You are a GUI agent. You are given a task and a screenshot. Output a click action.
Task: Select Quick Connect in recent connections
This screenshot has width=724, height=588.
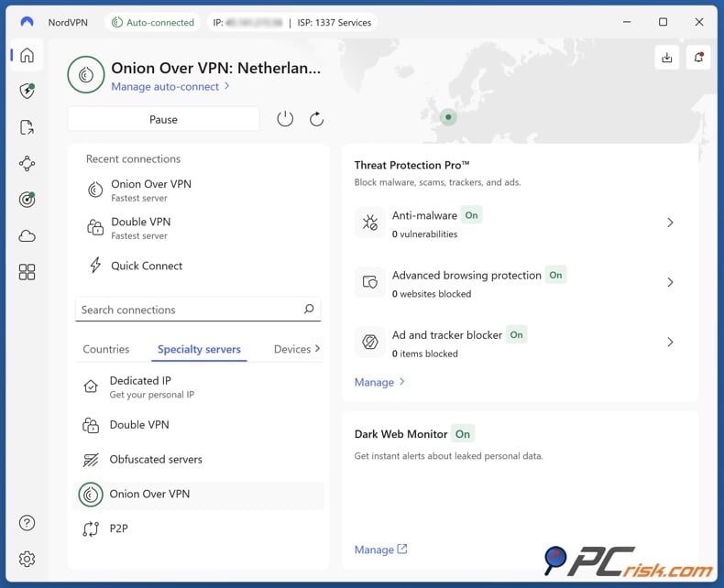tap(198, 266)
